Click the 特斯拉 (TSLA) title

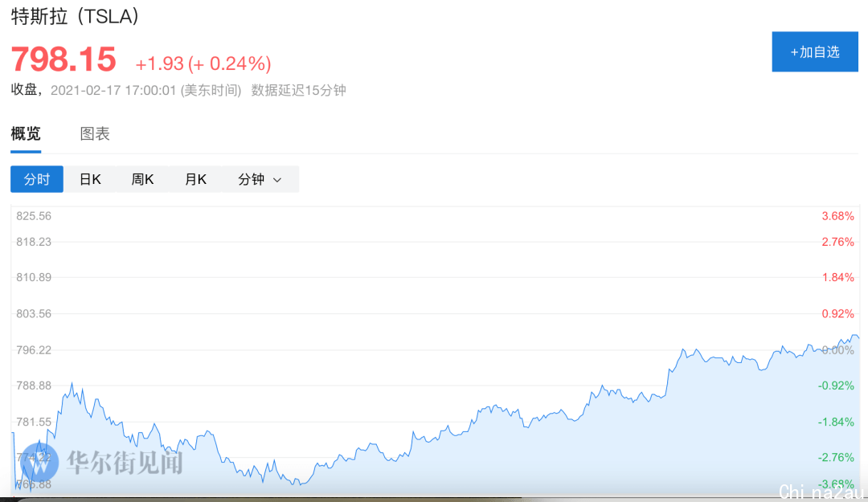75,16
